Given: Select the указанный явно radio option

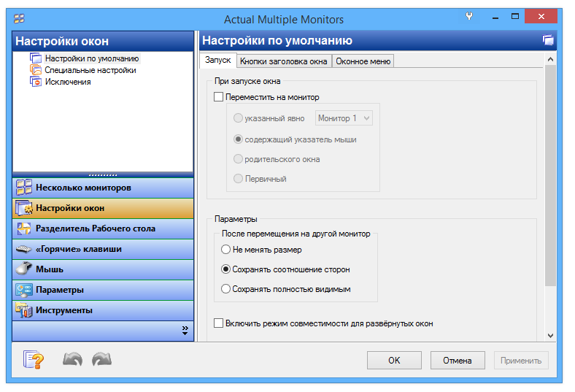Looking at the screenshot, I should click(x=239, y=118).
